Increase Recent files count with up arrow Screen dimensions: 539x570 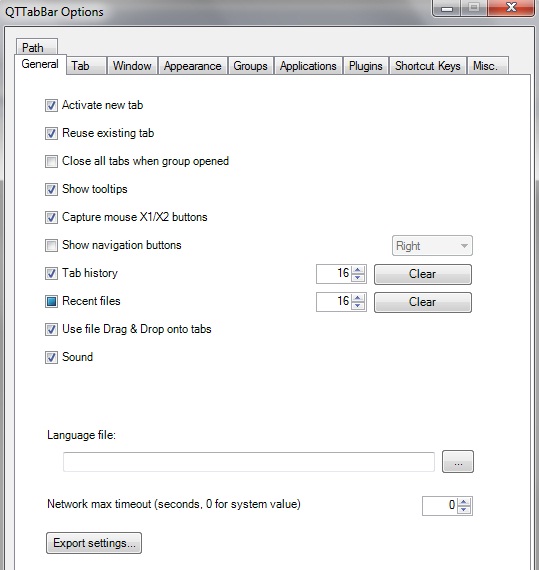[358, 298]
